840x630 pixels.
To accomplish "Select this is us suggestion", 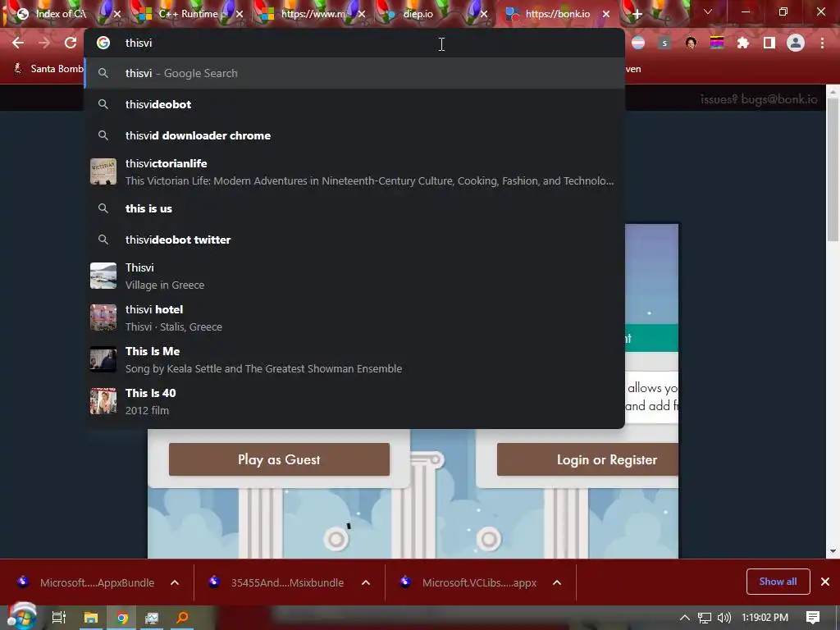I will (x=354, y=208).
